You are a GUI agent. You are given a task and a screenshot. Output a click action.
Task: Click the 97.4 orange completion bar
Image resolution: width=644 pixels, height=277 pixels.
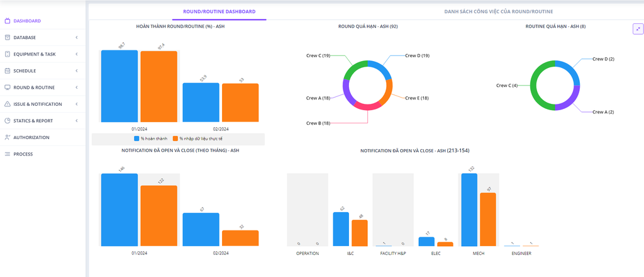[158, 86]
